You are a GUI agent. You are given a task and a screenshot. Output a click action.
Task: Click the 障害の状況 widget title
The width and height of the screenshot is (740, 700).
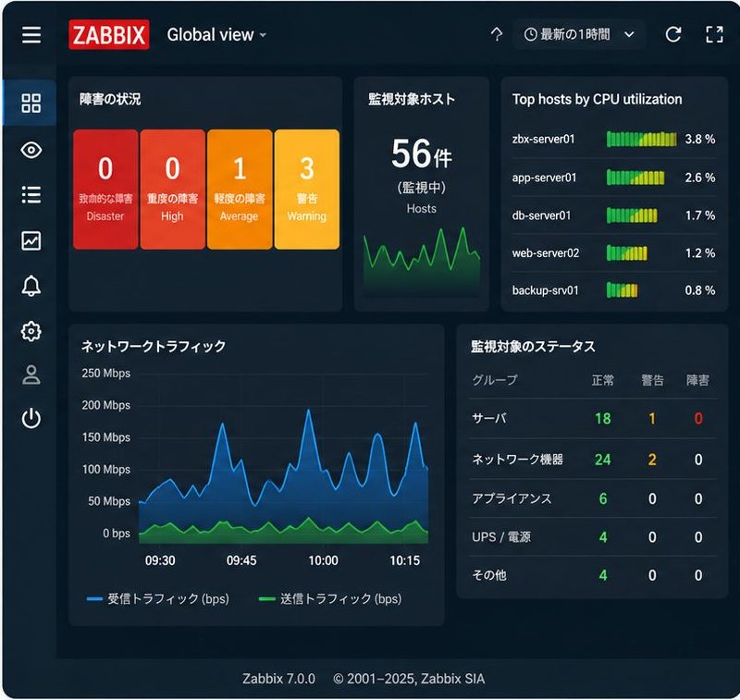pos(110,99)
